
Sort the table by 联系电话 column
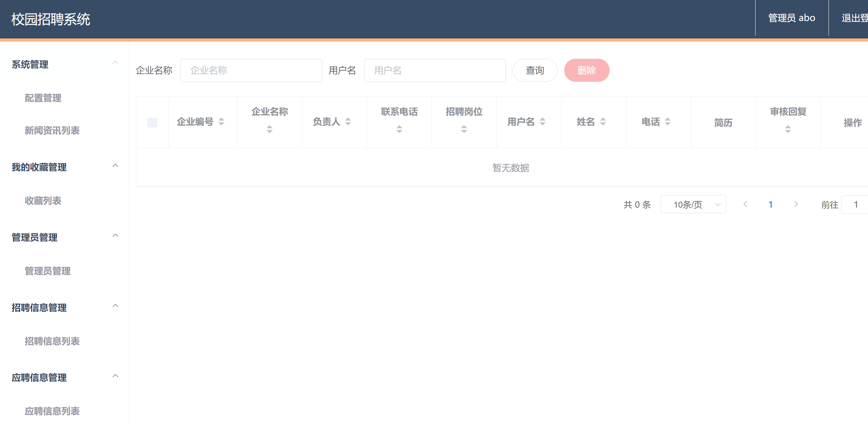pos(399,129)
